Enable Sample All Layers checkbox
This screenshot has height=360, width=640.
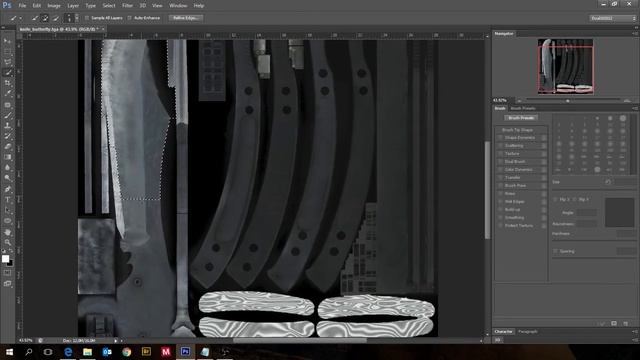click(87, 18)
